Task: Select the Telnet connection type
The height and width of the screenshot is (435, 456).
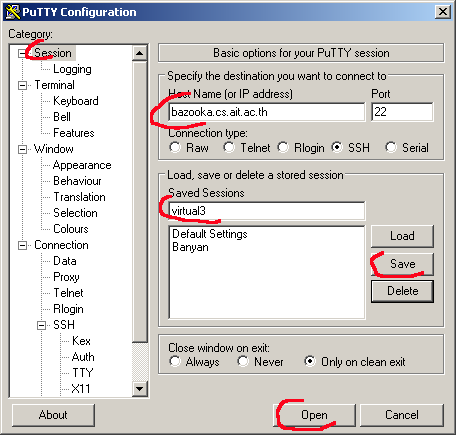Action: pos(229,147)
